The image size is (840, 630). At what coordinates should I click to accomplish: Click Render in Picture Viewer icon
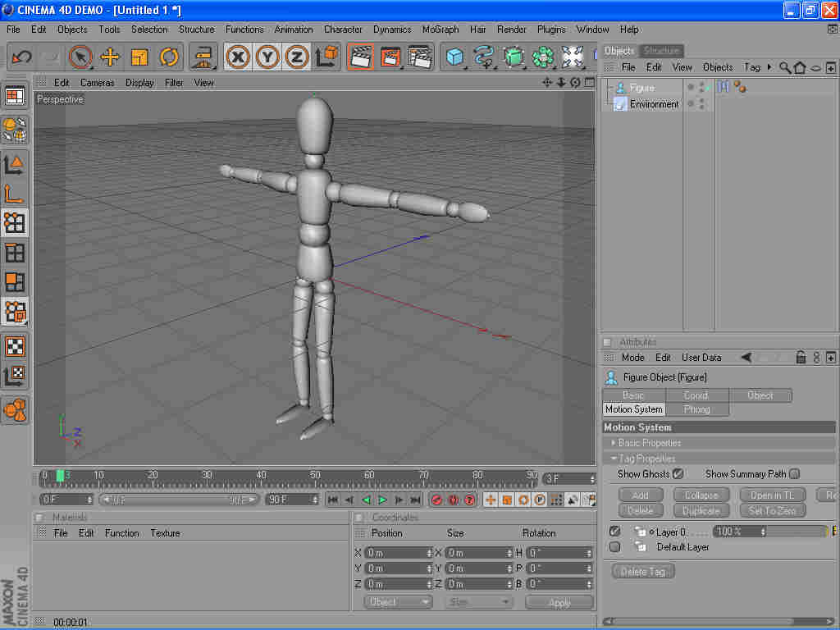point(390,57)
